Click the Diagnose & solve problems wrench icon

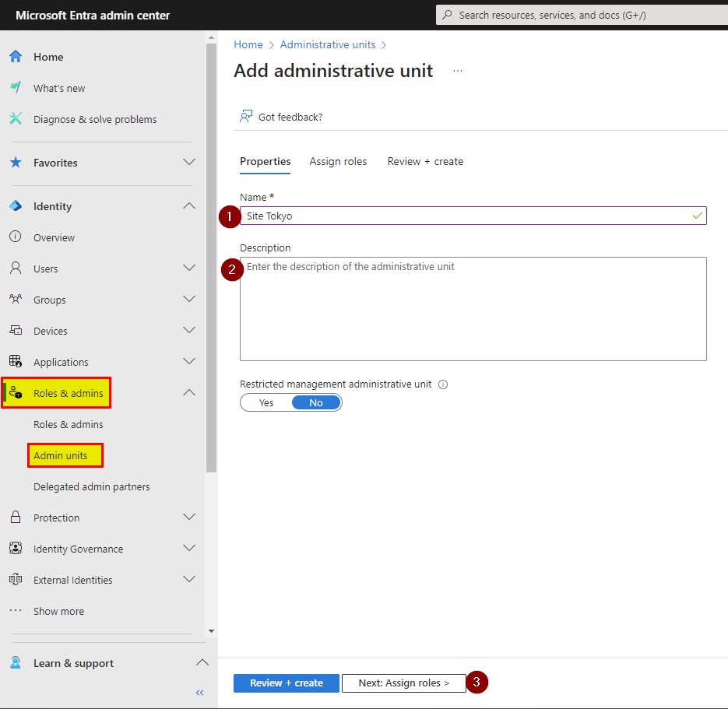(x=16, y=119)
